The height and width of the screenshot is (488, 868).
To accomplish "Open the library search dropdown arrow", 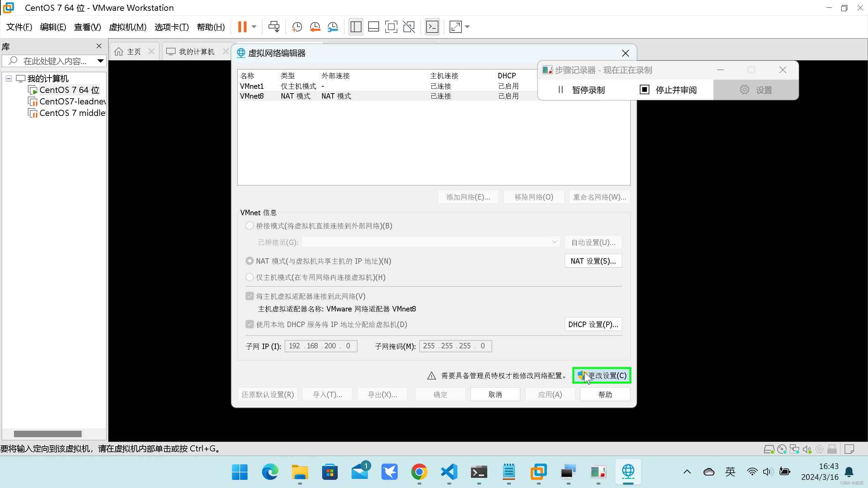I will coord(100,61).
